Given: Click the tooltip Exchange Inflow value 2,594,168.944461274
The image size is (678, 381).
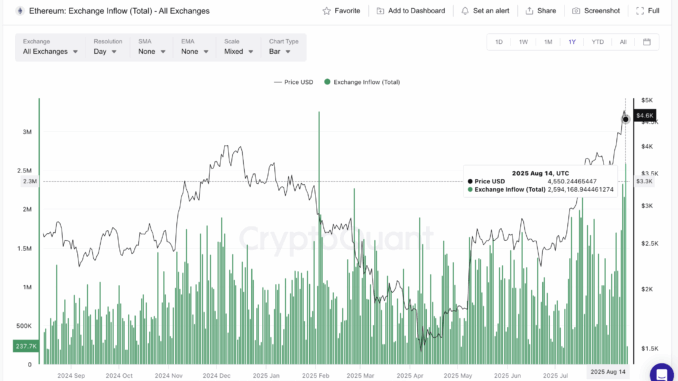Looking at the screenshot, I should (581, 189).
